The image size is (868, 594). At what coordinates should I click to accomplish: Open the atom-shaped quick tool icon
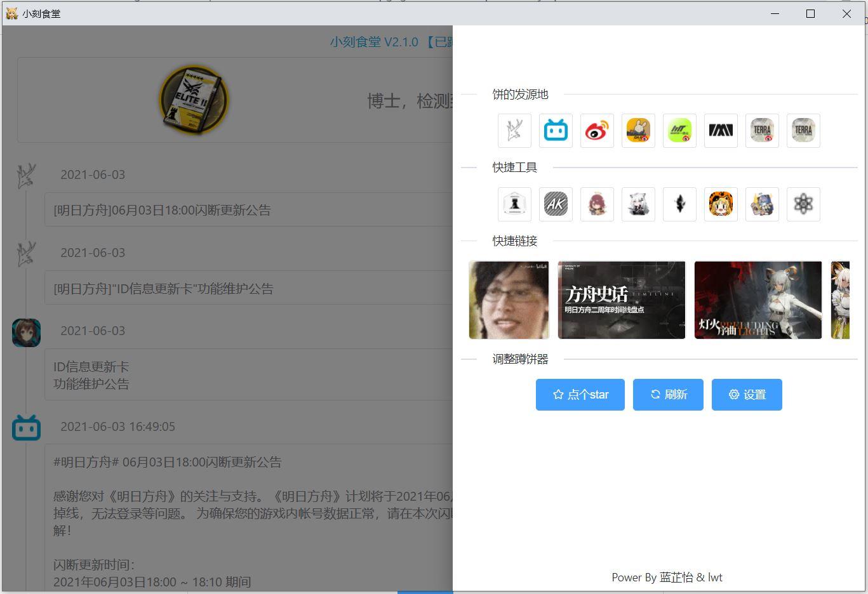(803, 204)
